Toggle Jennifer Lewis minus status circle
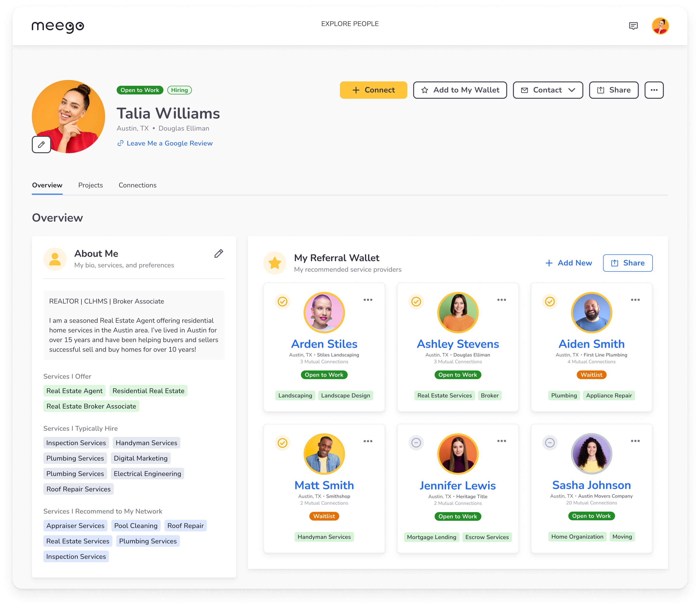700x607 pixels. 416,443
